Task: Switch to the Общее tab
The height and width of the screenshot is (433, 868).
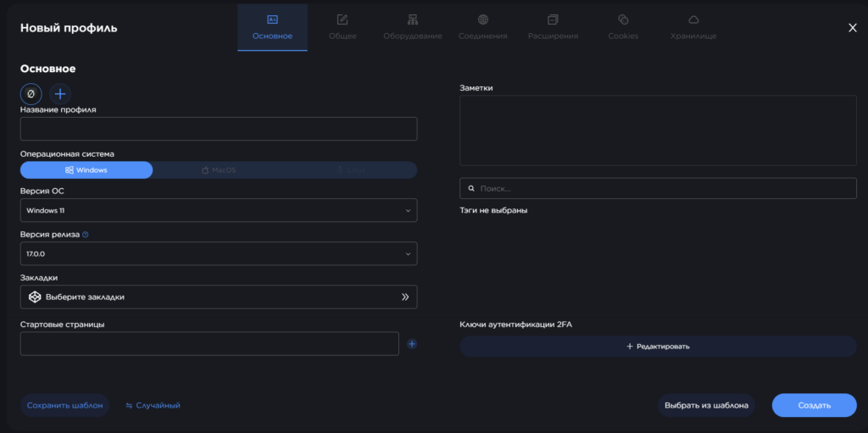Action: click(x=342, y=28)
